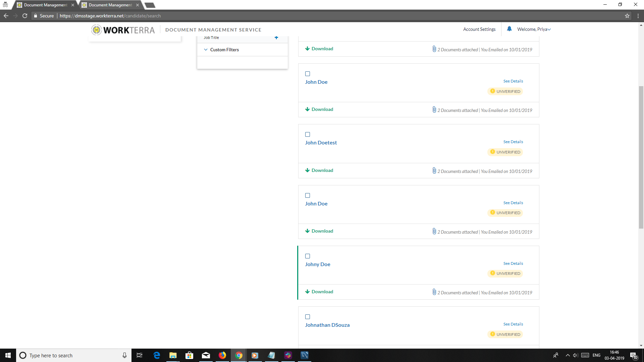Download documents for Johny Doe
This screenshot has height=362, width=644.
click(x=319, y=291)
